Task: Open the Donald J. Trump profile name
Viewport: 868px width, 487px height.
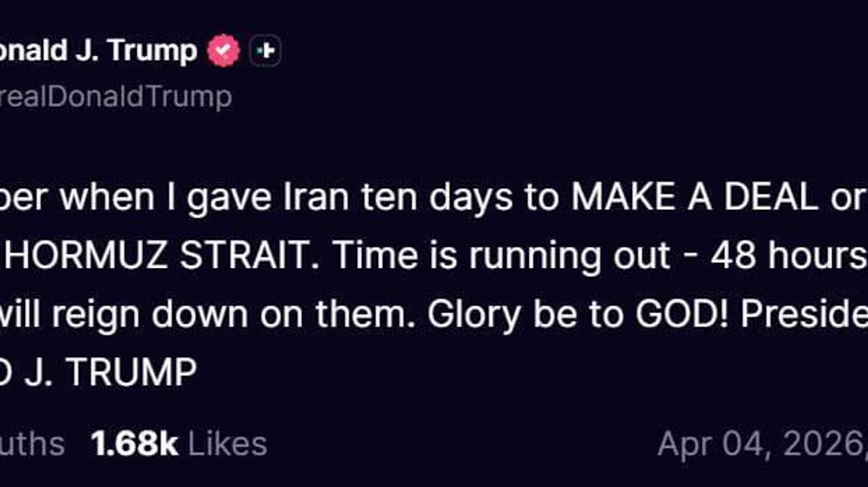Action: pos(97,50)
